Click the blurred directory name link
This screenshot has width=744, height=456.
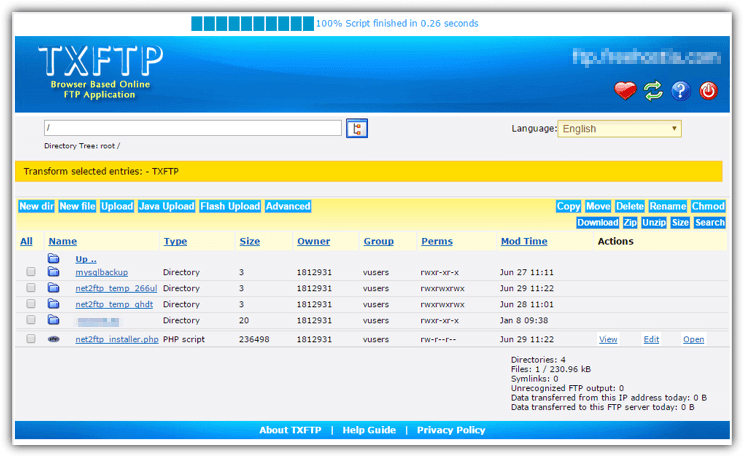coord(98,322)
